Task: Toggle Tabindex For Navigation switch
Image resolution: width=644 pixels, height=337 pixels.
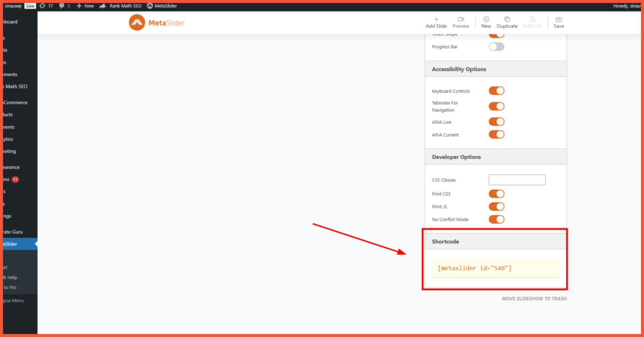Action: pos(497,106)
